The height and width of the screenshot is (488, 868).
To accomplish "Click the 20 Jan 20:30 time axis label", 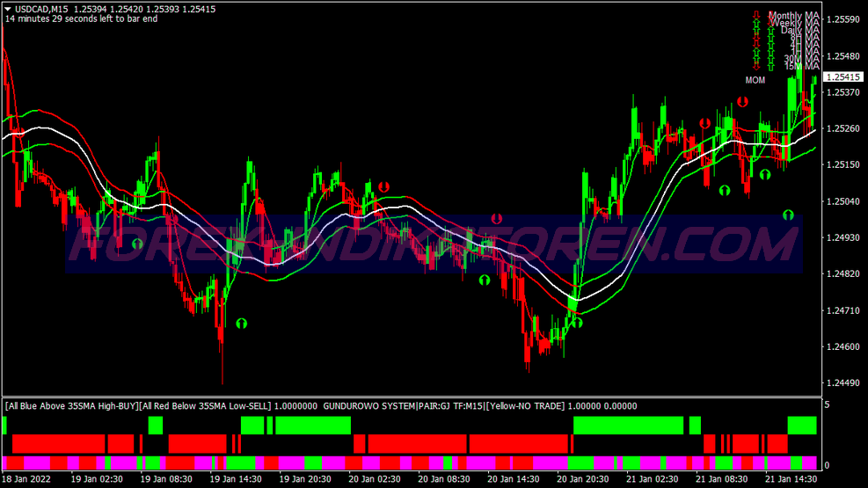I will (582, 478).
